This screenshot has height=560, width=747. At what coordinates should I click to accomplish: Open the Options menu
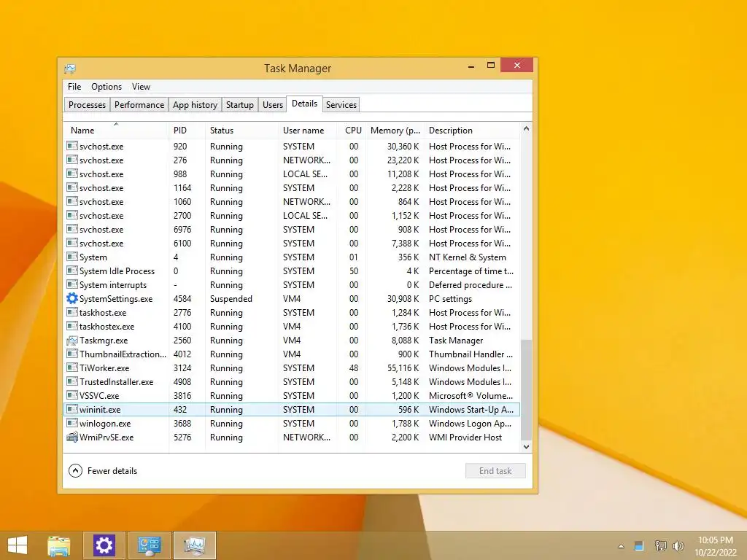point(107,87)
